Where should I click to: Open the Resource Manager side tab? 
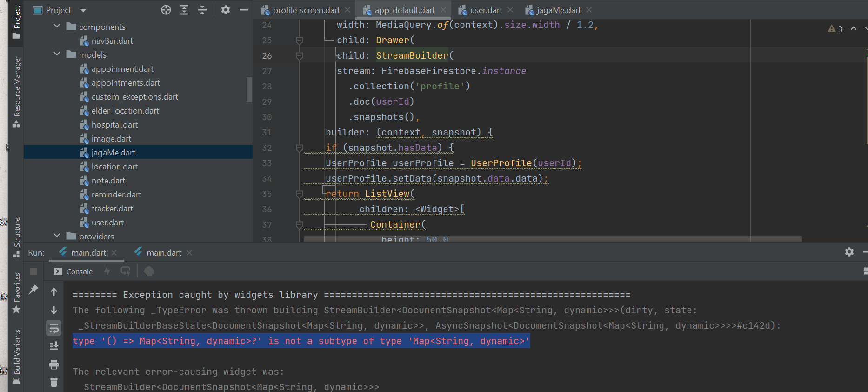(17, 92)
